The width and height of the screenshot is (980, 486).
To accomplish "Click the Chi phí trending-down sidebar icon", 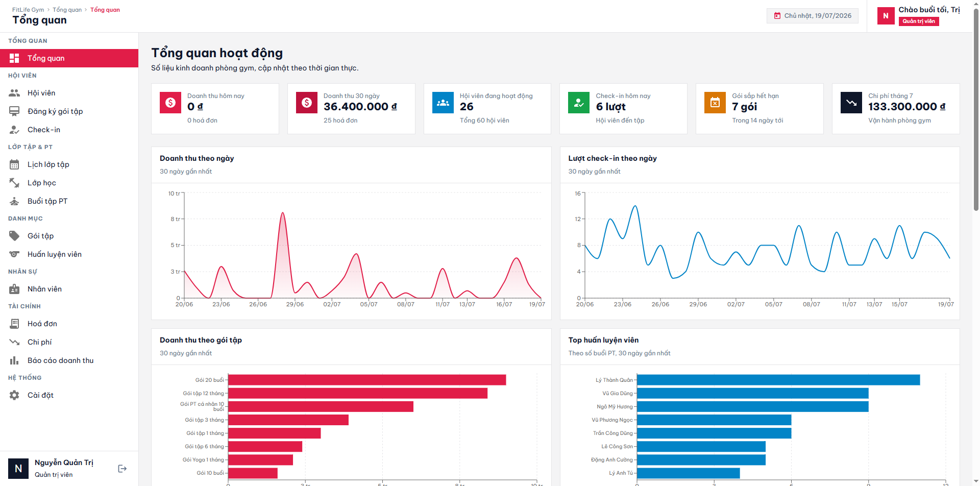I will 14,342.
